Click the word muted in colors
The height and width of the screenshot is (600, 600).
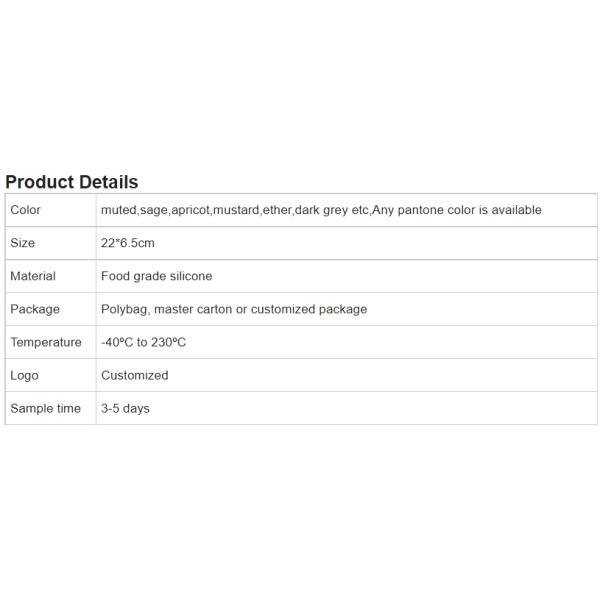119,210
